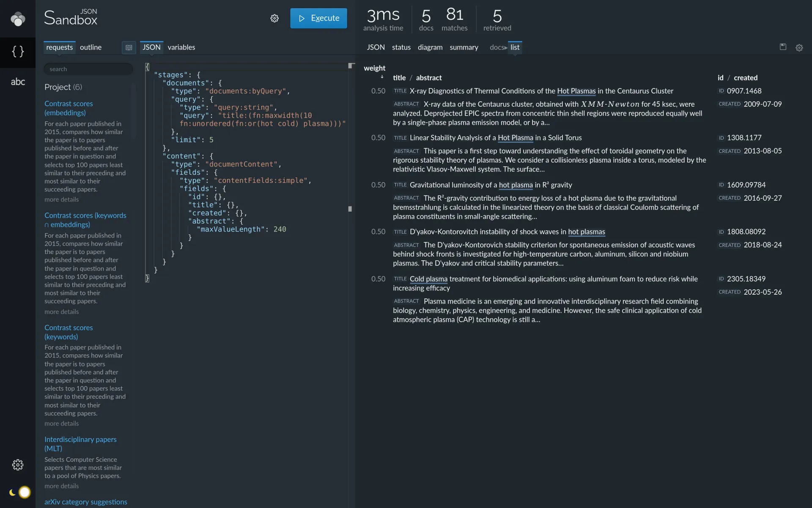Open Contrast scores (embeddings) request

tap(69, 108)
